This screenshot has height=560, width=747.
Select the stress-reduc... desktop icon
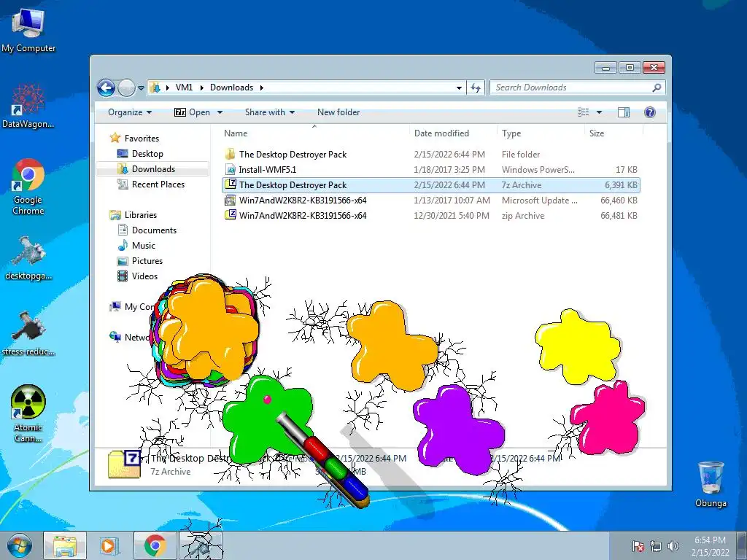pyautogui.click(x=28, y=333)
